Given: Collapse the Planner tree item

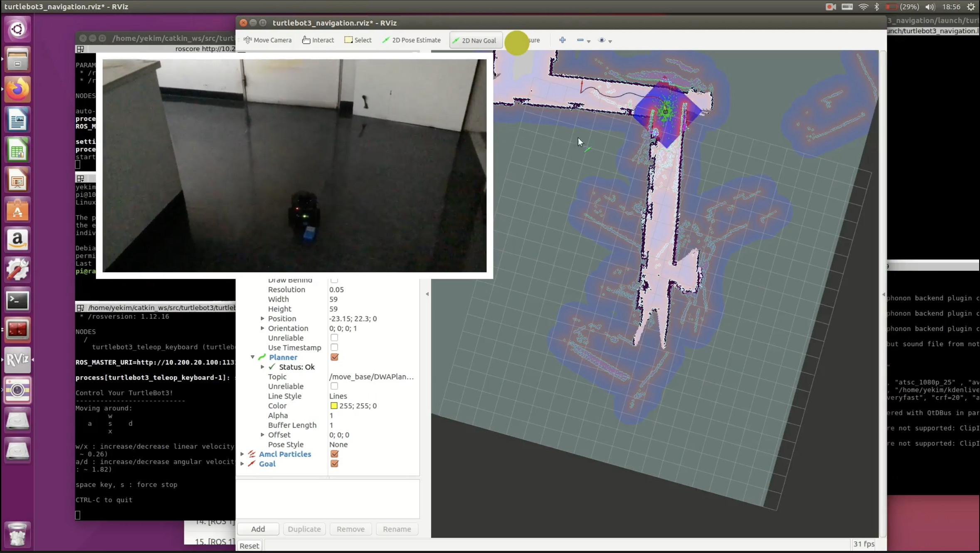Looking at the screenshot, I should click(252, 357).
